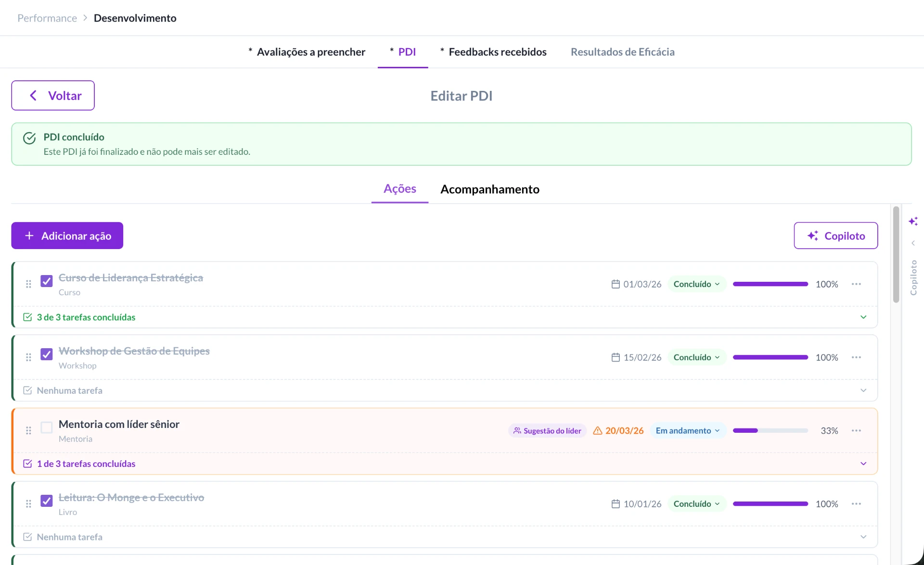Screen dimensions: 924x565
Task: Uncheck Workshop de Gestão de Equipes checkbox
Action: (x=47, y=354)
